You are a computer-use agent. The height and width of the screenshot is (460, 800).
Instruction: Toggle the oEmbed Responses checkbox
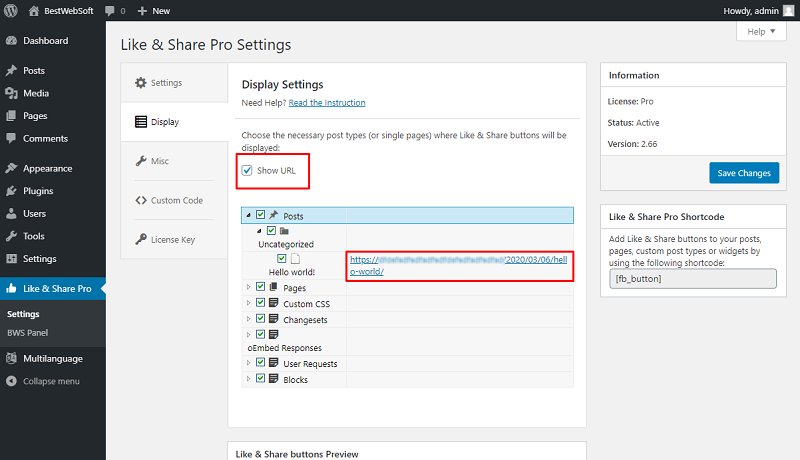pyautogui.click(x=261, y=334)
